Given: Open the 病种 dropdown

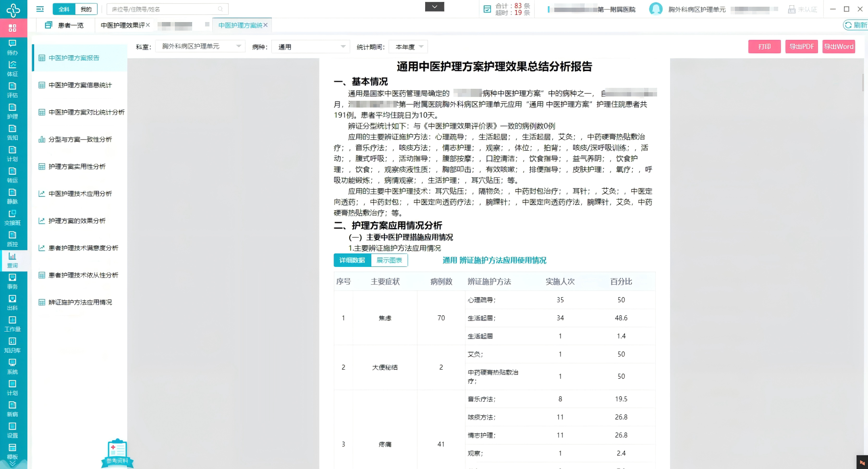Looking at the screenshot, I should (310, 47).
